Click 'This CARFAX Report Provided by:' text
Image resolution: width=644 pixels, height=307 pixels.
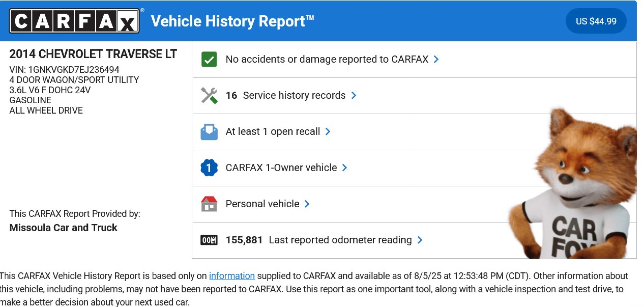click(75, 214)
